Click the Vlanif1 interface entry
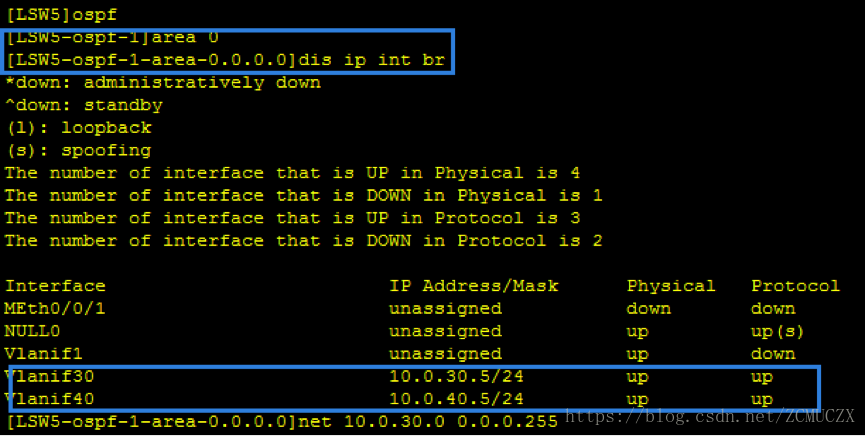Viewport: 866px width, 436px height. (43, 354)
